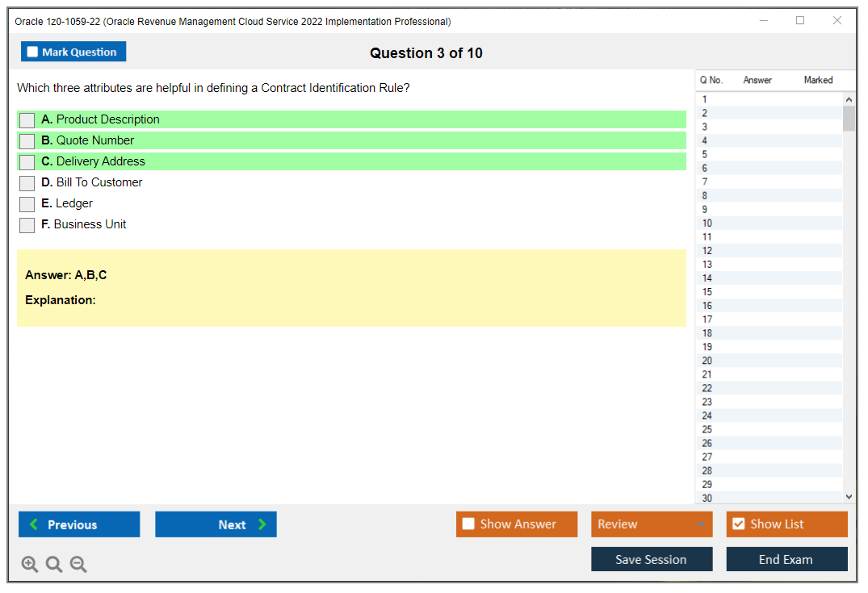Screen dimensions: 868x593
Task: Check option D Bill To Customer
Action: pyautogui.click(x=27, y=183)
